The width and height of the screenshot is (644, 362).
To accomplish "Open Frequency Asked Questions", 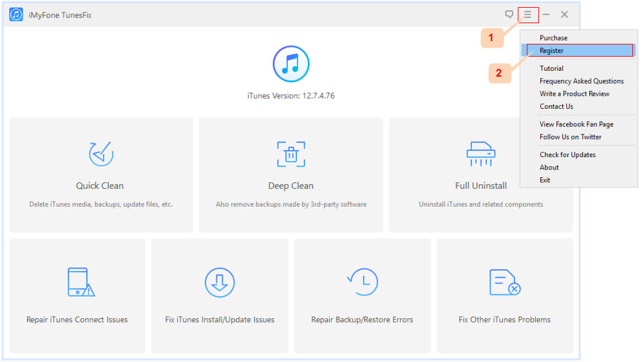I will coord(582,81).
